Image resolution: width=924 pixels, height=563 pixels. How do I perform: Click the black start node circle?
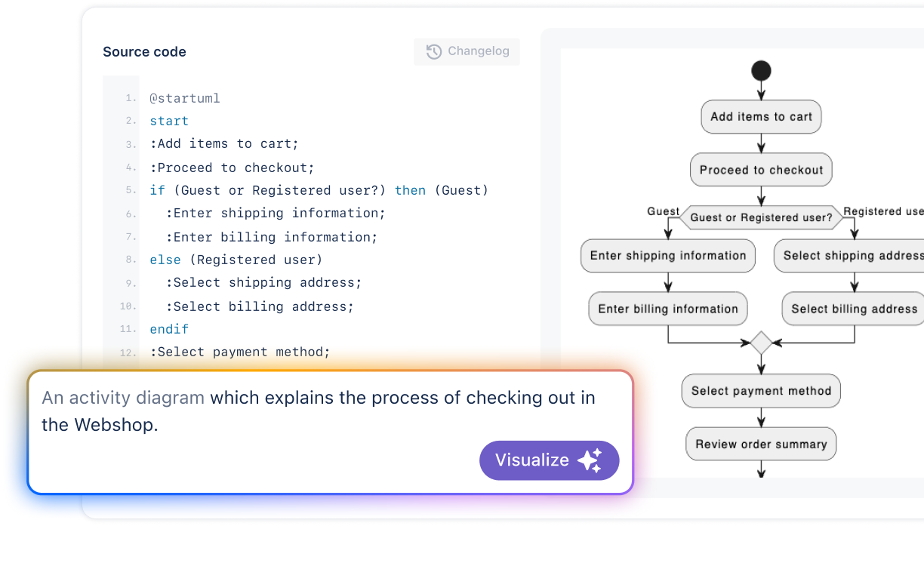761,71
